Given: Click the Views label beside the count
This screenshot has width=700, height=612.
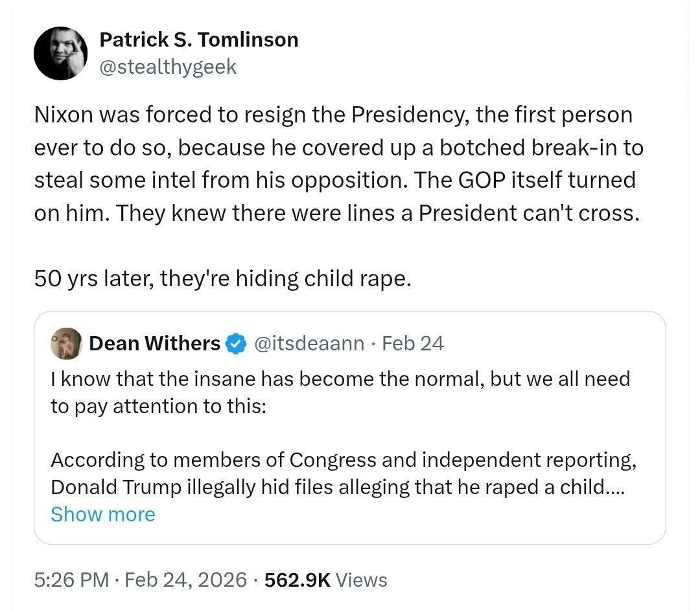Looking at the screenshot, I should [x=362, y=580].
